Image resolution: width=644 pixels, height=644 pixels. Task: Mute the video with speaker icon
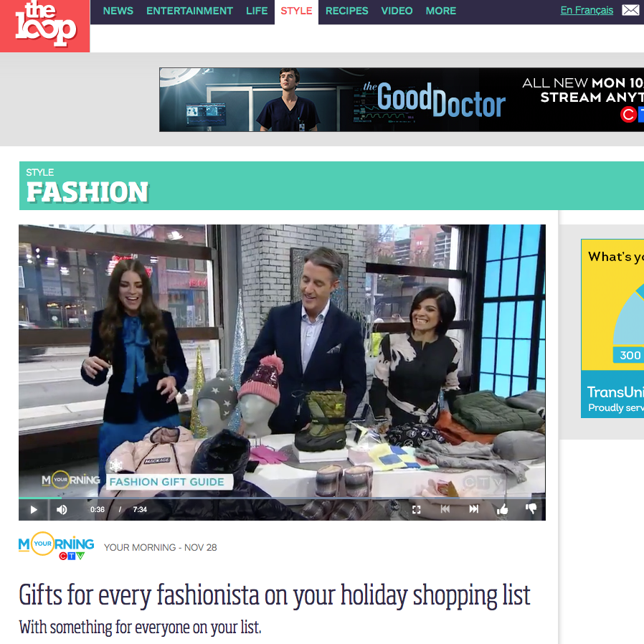pos(62,510)
